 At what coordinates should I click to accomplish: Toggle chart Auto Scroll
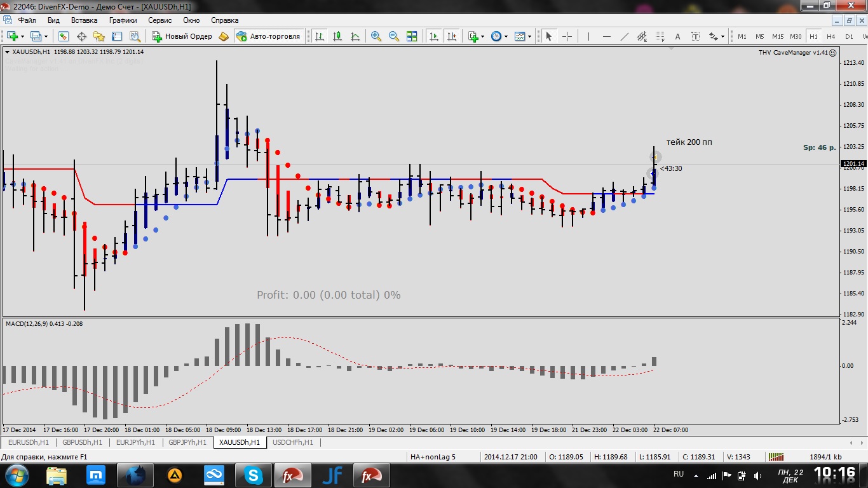pyautogui.click(x=434, y=36)
